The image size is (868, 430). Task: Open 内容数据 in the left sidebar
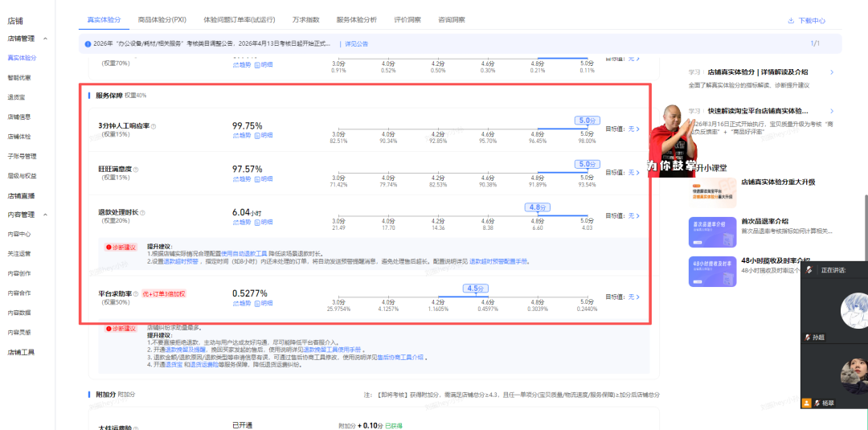coord(18,313)
